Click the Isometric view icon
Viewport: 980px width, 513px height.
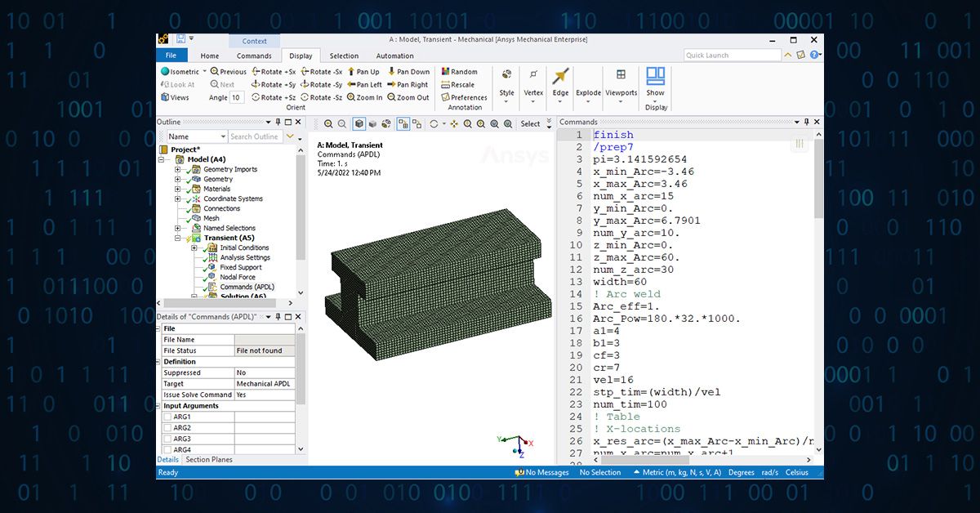[165, 72]
